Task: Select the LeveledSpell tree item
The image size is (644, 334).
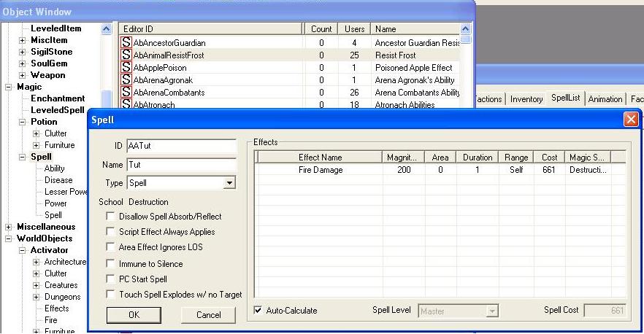Action: [x=58, y=110]
